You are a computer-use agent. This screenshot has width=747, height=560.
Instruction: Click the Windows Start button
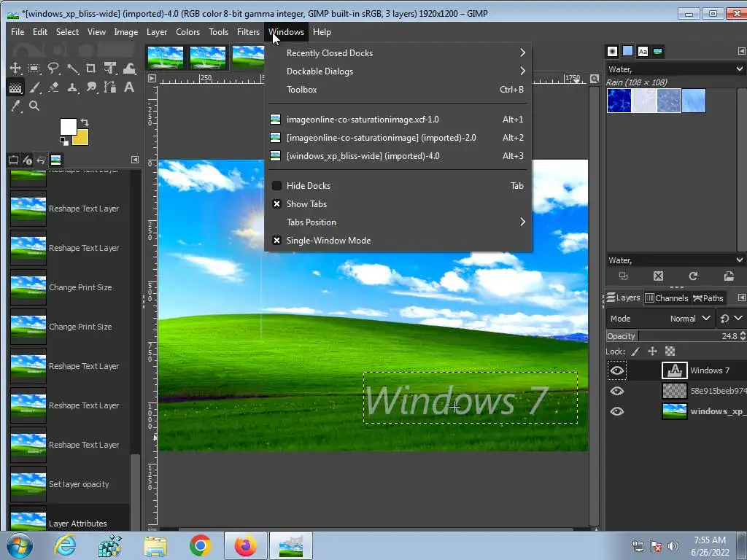[x=19, y=545]
